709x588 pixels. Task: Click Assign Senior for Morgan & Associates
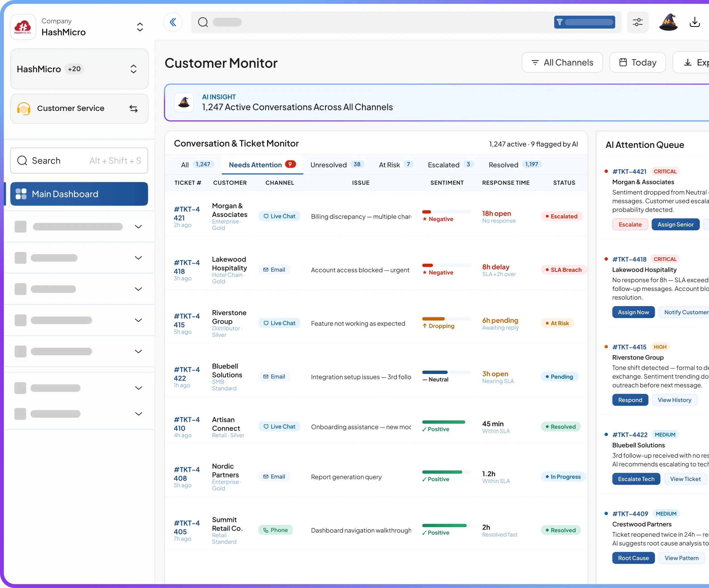pos(676,225)
